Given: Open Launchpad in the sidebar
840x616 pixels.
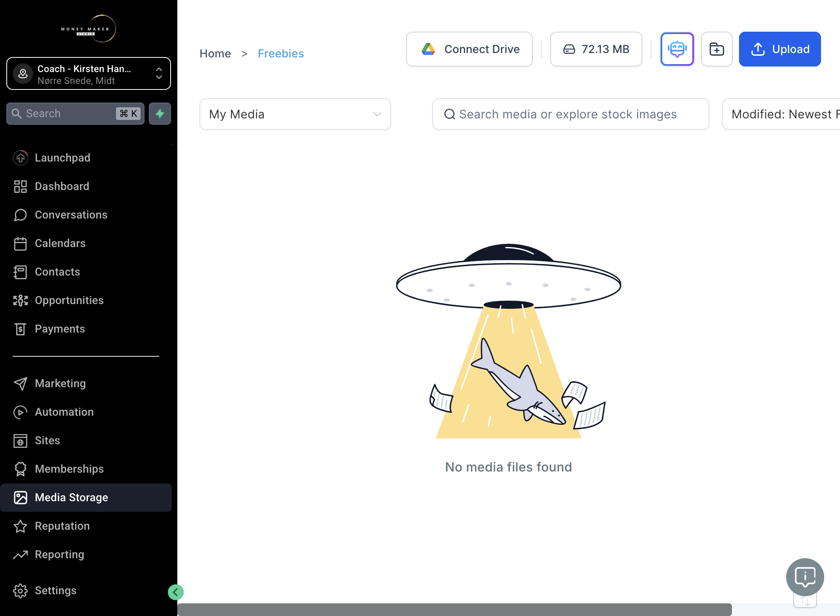Looking at the screenshot, I should (86, 158).
